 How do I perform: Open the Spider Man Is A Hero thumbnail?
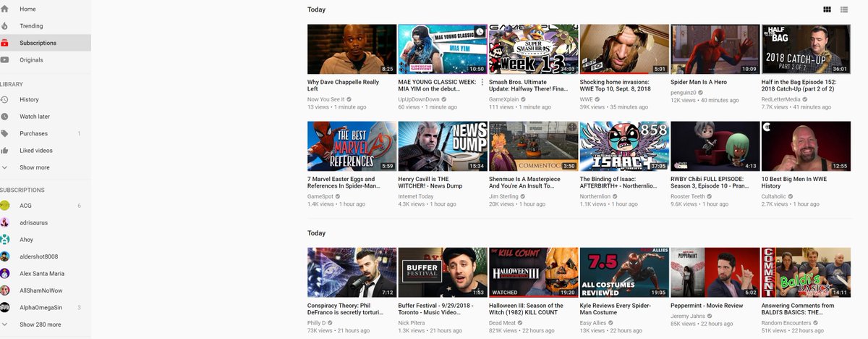click(x=715, y=49)
